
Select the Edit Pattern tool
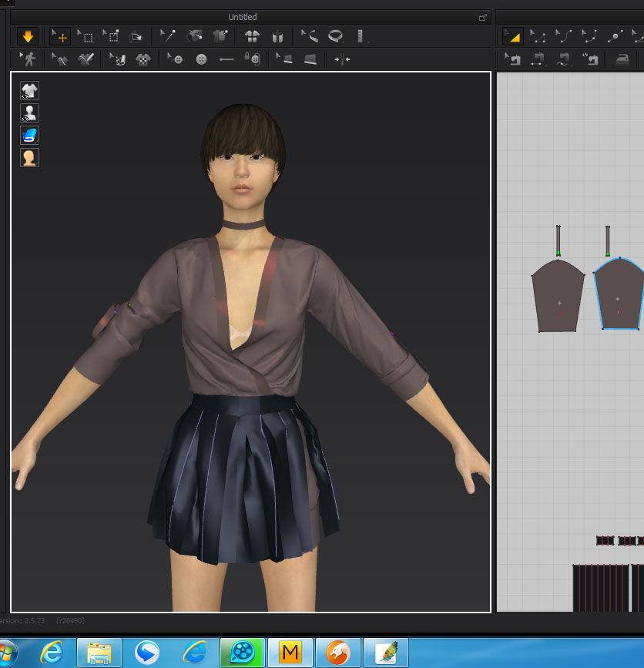coord(512,36)
